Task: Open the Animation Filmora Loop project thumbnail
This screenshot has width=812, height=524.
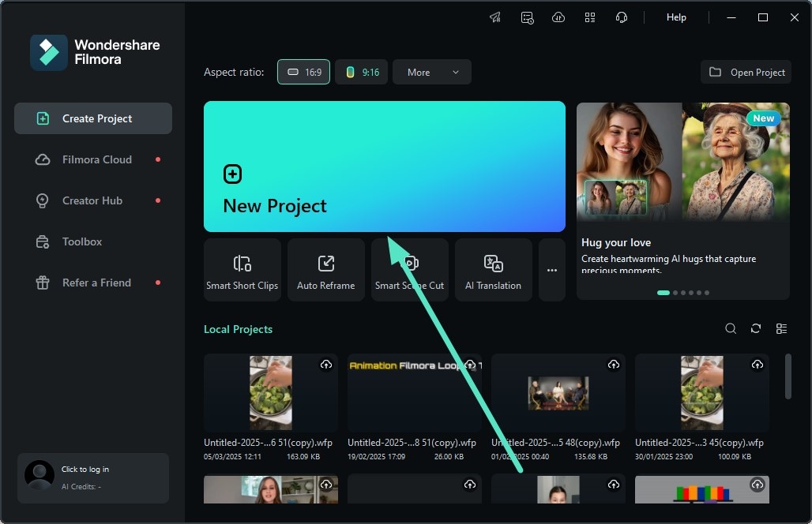Action: pyautogui.click(x=414, y=393)
